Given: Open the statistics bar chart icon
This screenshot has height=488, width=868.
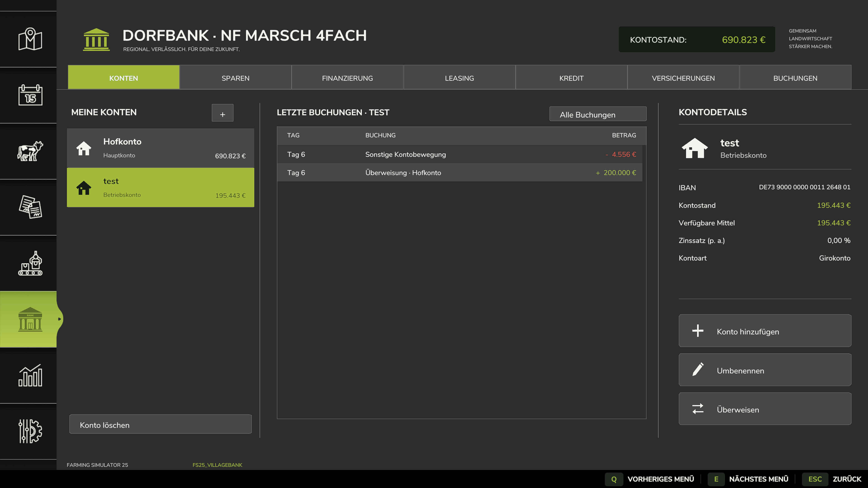Looking at the screenshot, I should (30, 375).
